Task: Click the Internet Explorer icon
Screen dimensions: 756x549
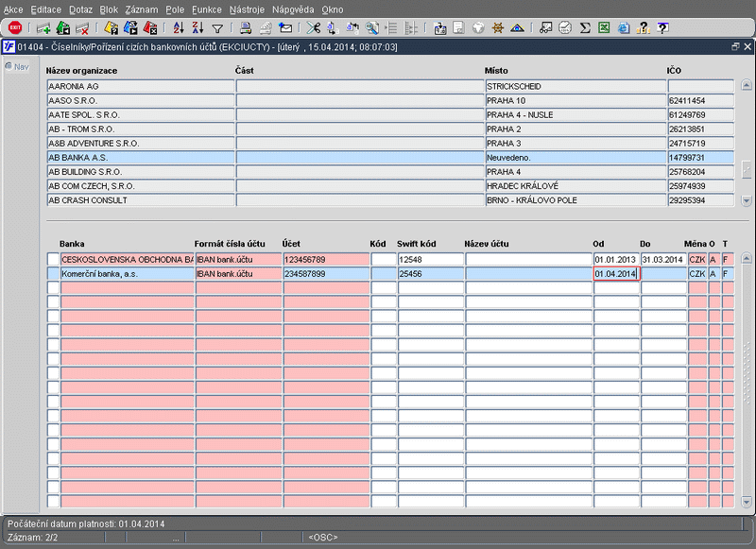Action: point(624,28)
